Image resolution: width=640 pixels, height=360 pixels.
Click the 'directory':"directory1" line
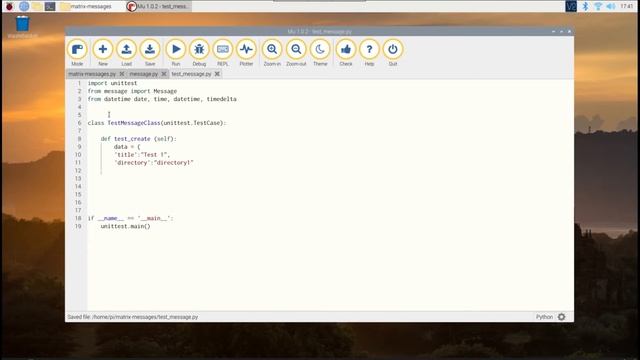tap(153, 162)
